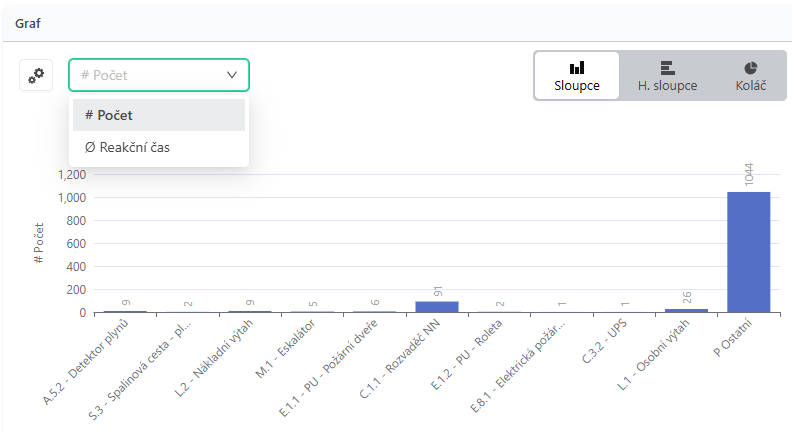Click the P Ostatní axis label
The image size is (792, 433).
(733, 338)
